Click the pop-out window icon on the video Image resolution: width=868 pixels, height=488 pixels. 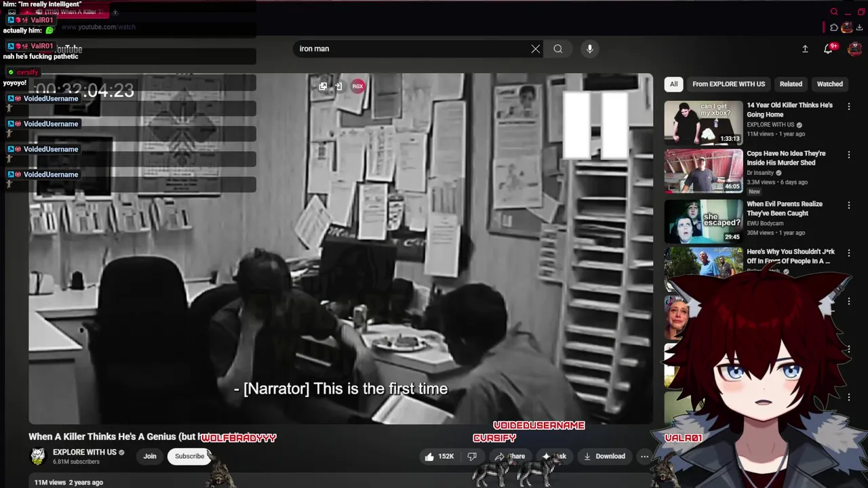pos(323,86)
